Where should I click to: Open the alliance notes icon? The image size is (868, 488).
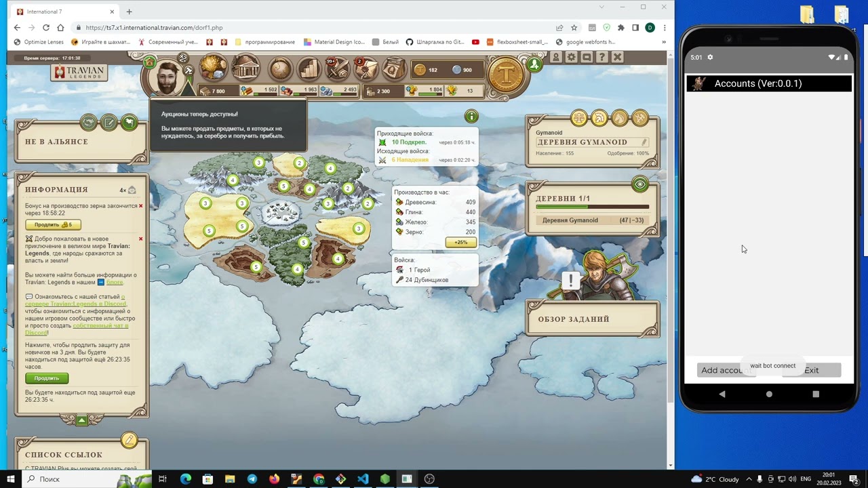click(x=108, y=123)
